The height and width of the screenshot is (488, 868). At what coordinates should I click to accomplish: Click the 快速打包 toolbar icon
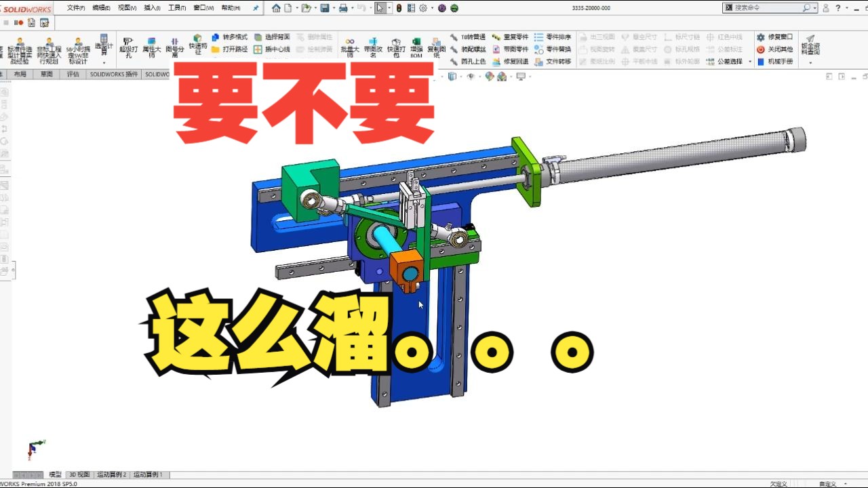pyautogui.click(x=396, y=47)
